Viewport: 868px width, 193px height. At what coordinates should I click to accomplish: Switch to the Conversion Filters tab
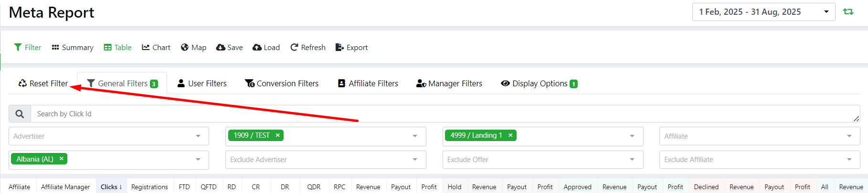282,83
